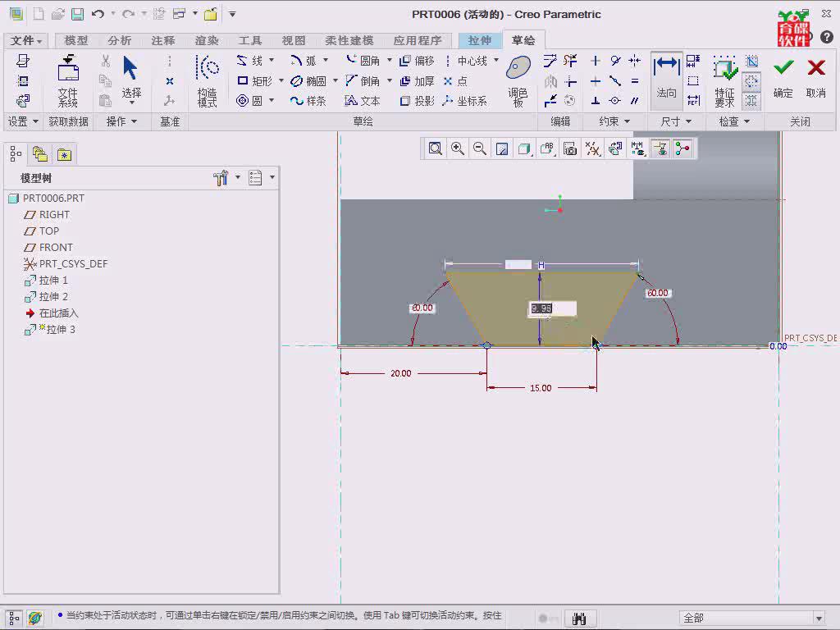Select the Point tool
The width and height of the screenshot is (840, 630).
point(456,81)
